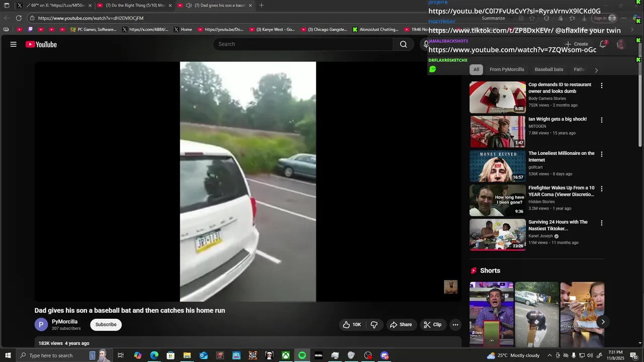Open the Twitch bookmark icon
Image resolution: width=644 pixels, height=362 pixels.
tap(31, 30)
